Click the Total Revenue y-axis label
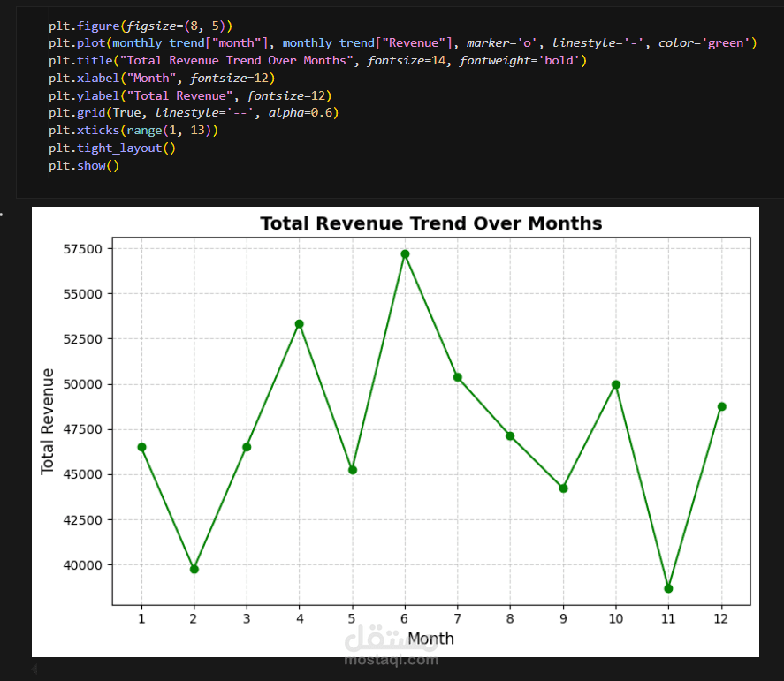Viewport: 784px width, 681px height. coord(48,421)
